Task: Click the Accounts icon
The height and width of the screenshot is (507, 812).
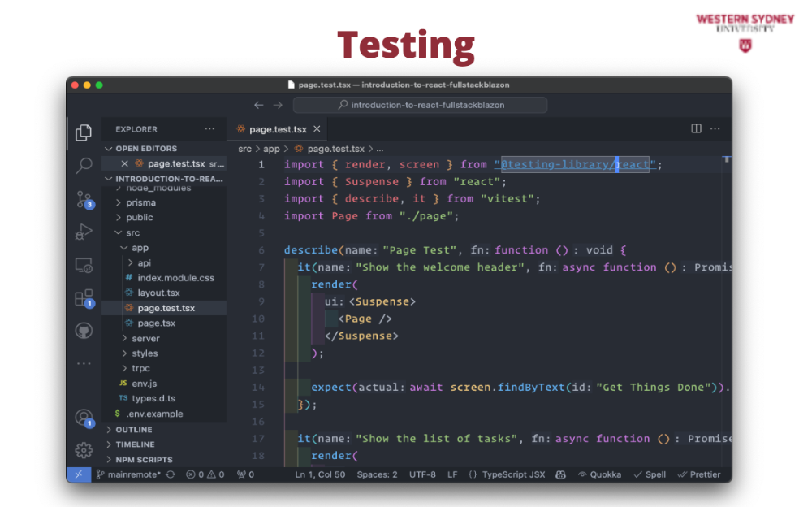Action: (84, 418)
